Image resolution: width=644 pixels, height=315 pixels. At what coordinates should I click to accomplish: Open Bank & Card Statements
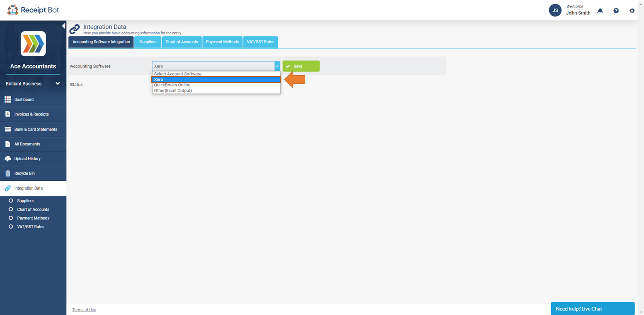(33, 129)
